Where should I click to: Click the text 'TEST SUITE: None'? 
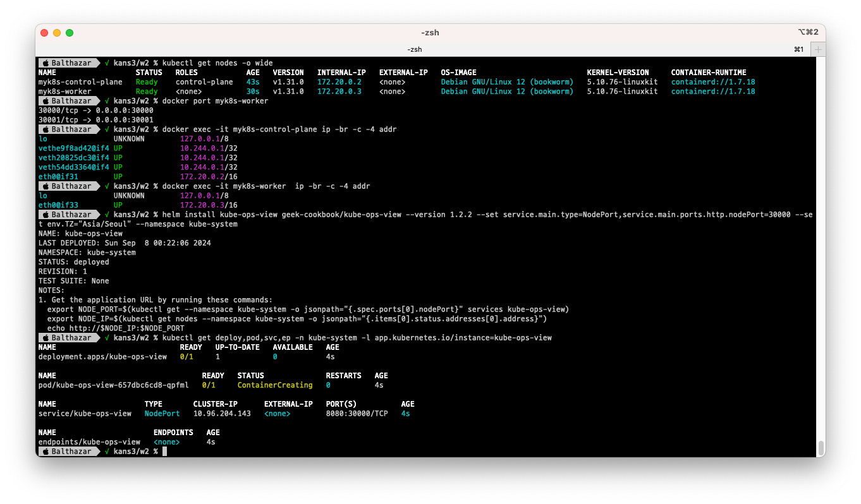(x=73, y=281)
